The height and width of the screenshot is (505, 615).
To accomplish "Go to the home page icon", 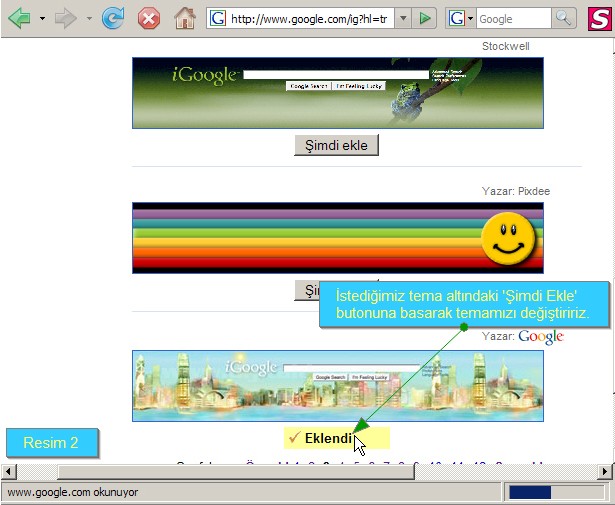I will (185, 18).
